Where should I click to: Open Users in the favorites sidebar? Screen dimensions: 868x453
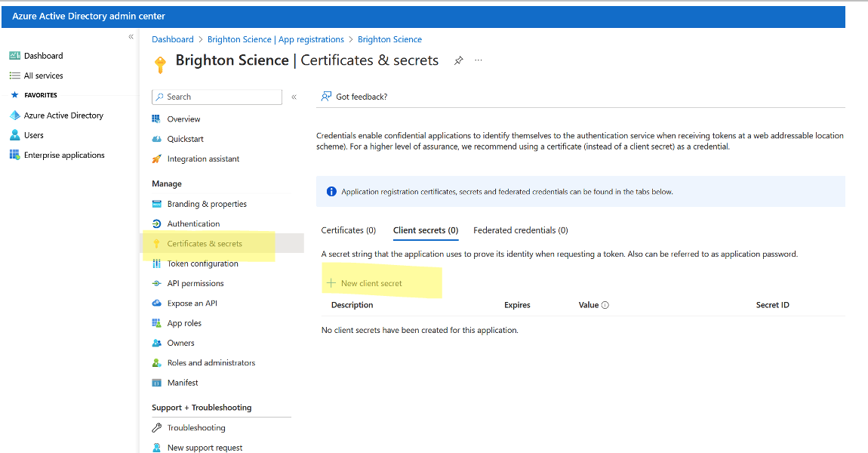tap(34, 135)
